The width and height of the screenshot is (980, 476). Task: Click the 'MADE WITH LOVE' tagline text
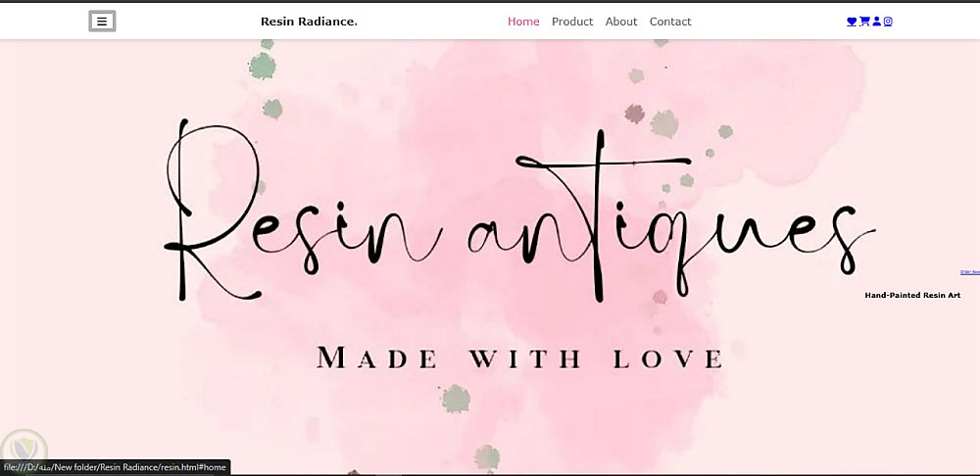pyautogui.click(x=520, y=358)
